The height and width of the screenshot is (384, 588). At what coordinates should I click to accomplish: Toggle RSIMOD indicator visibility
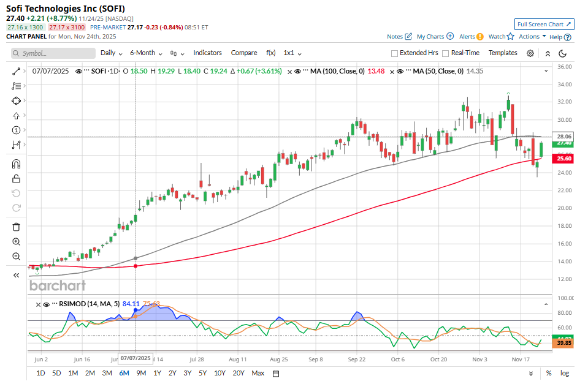point(47,304)
